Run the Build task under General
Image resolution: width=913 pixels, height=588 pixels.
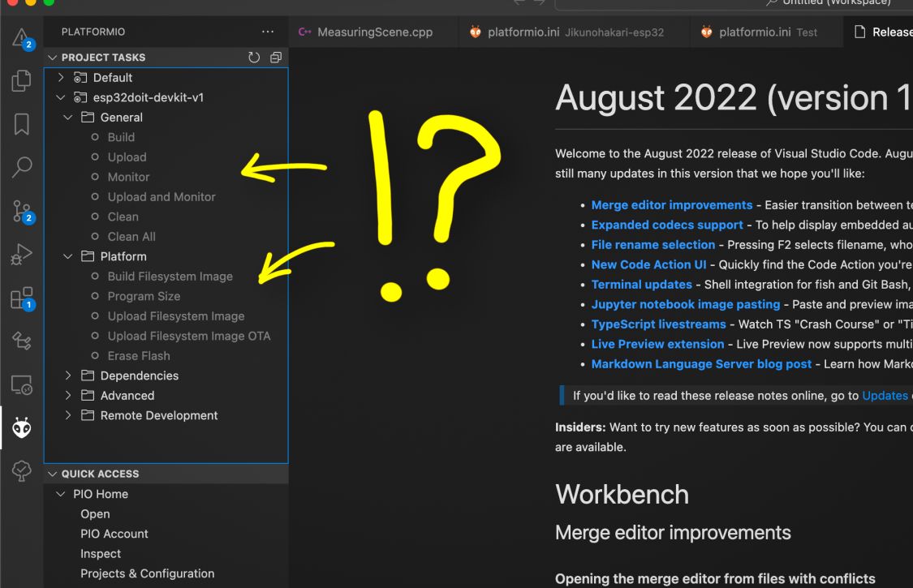[121, 137]
